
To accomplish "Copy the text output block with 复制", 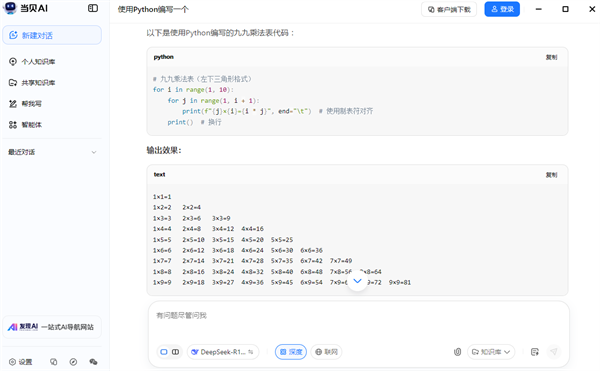I will [551, 175].
